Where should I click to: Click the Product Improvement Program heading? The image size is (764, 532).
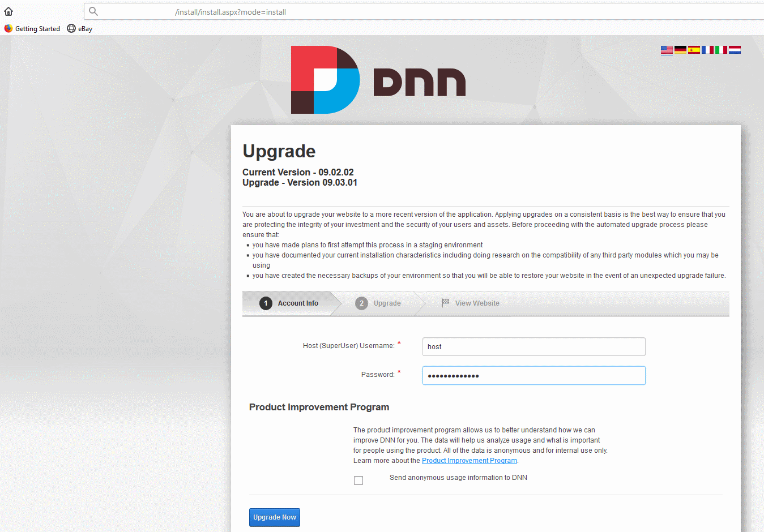[x=319, y=407]
